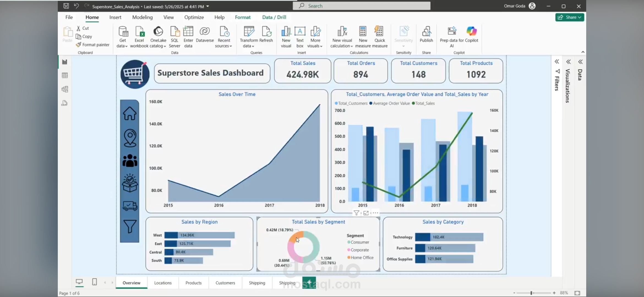This screenshot has width=644, height=297.
Task: Enter focus mode for the Segment visual
Action: [x=366, y=213]
